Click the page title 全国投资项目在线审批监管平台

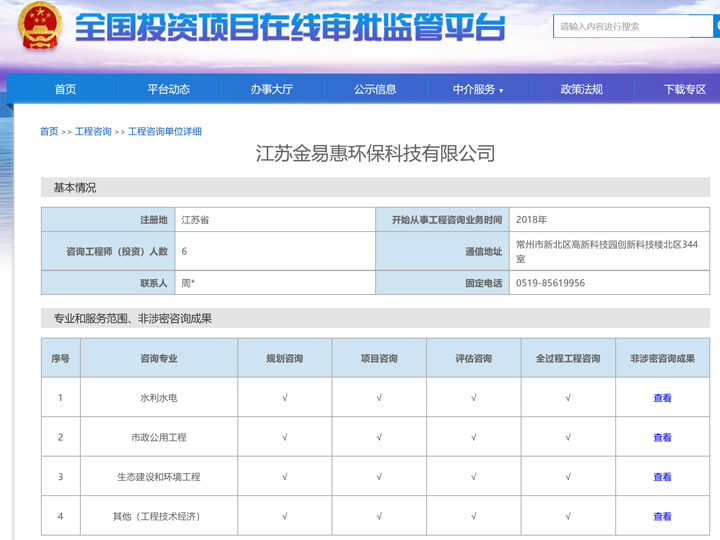click(x=290, y=28)
